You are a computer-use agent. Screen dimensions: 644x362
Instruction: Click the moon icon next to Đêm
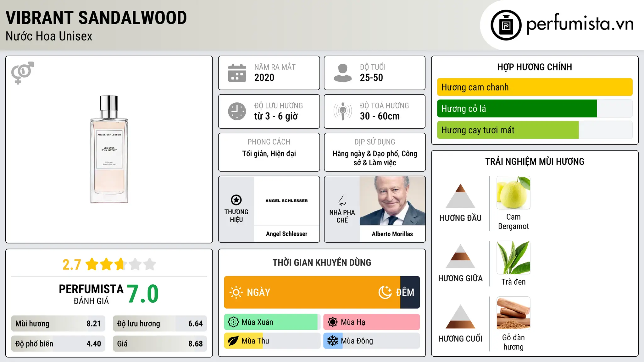pos(385,292)
